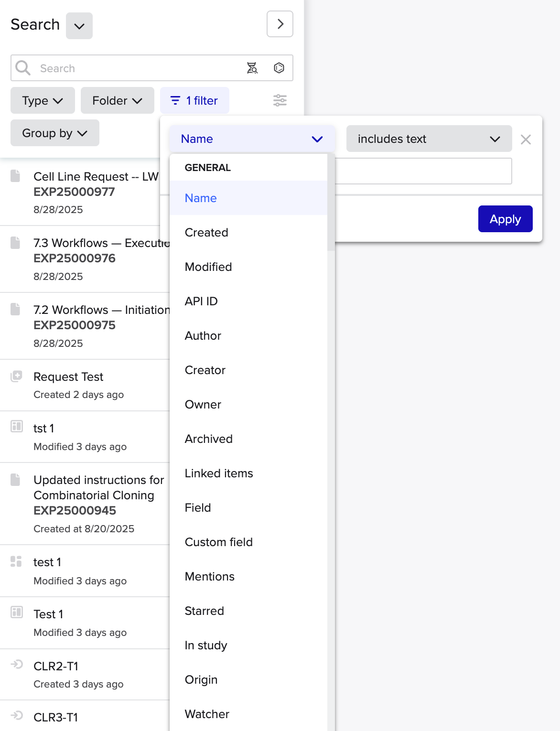Open the display settings sliders icon
The image size is (560, 731).
[280, 100]
